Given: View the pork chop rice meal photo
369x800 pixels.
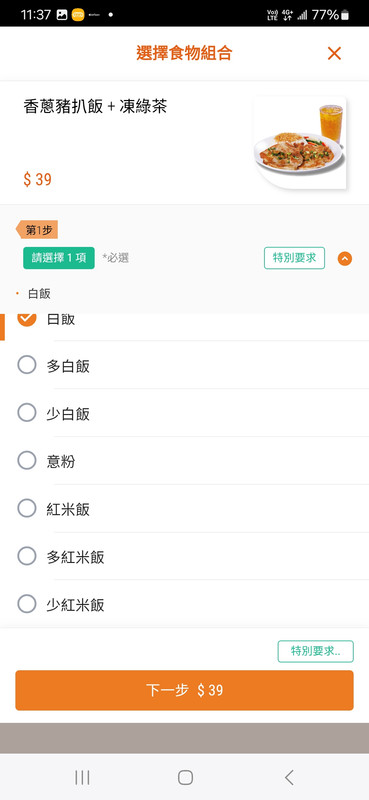Looking at the screenshot, I should point(300,142).
